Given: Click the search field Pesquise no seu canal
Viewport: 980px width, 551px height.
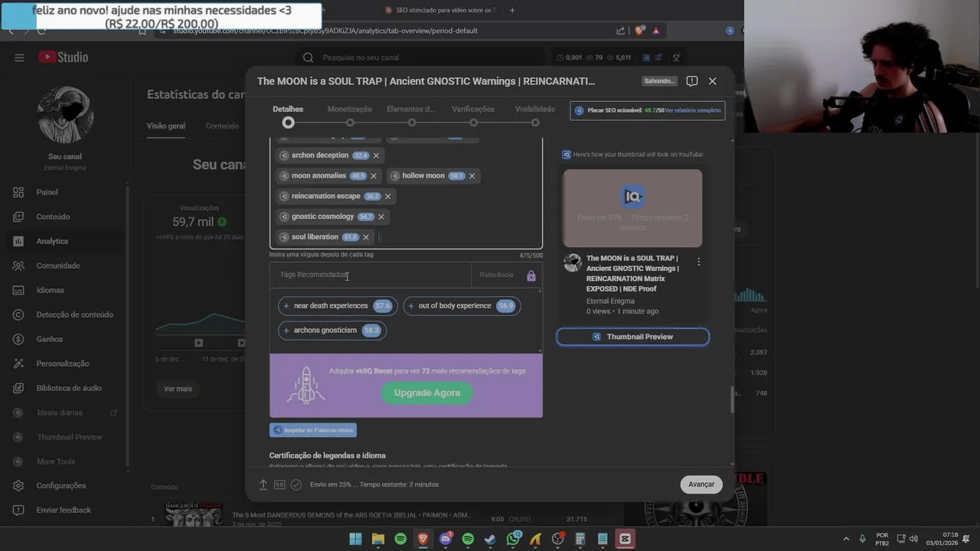Looking at the screenshot, I should coord(421,57).
